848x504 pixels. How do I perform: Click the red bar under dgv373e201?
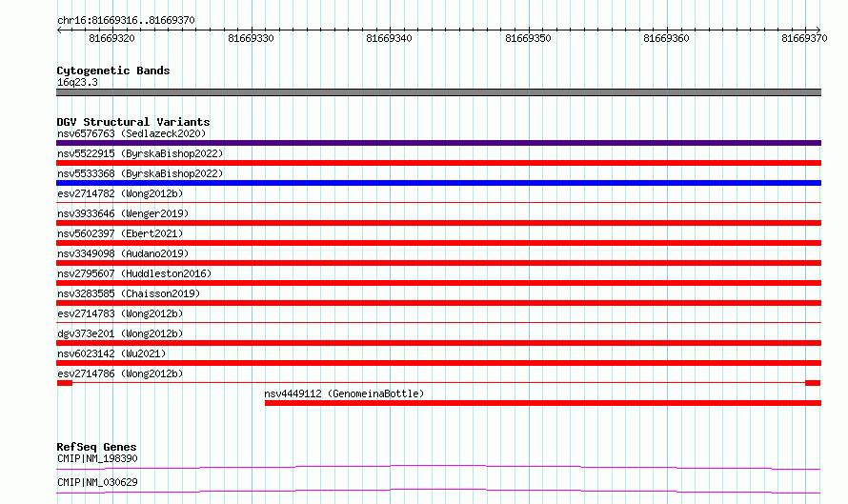coord(438,343)
